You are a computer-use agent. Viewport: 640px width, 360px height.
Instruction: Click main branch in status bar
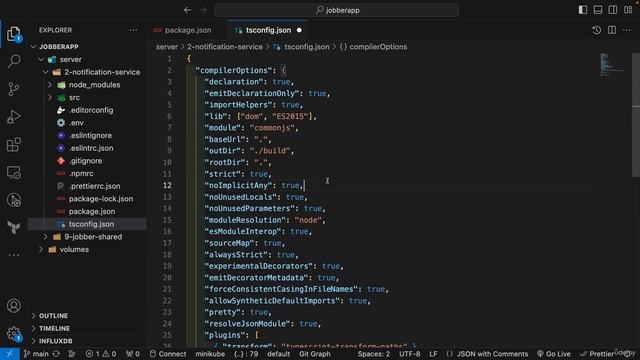pos(36,354)
